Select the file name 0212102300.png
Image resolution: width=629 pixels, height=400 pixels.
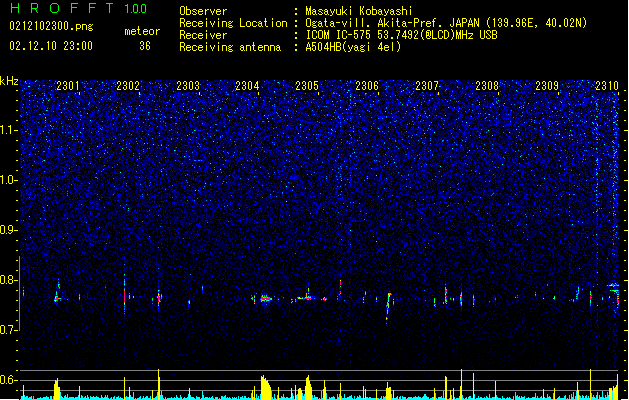[x=51, y=27]
